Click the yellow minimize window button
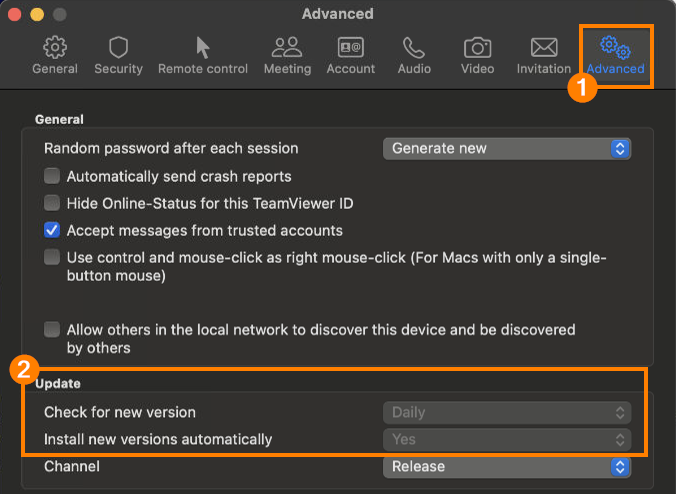 pos(37,15)
